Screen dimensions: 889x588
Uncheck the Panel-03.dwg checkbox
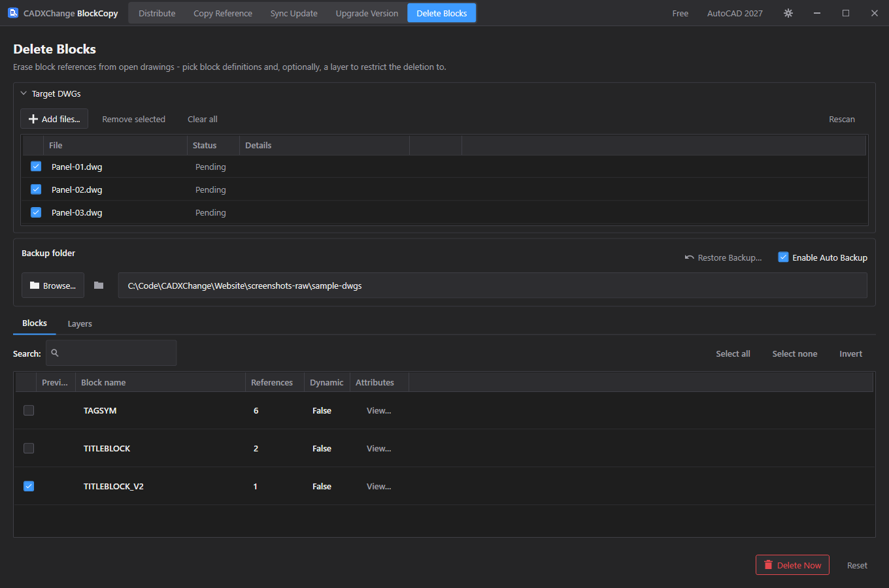tap(36, 212)
